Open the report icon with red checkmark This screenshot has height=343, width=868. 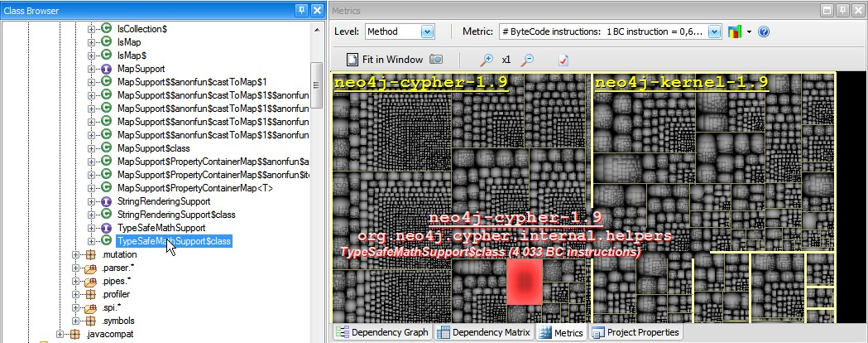tap(563, 60)
